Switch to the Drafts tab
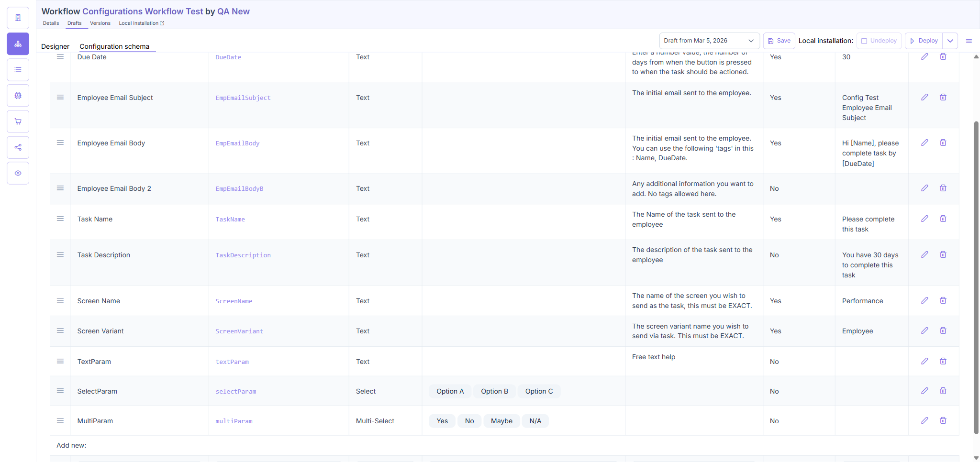The height and width of the screenshot is (462, 980). 74,23
